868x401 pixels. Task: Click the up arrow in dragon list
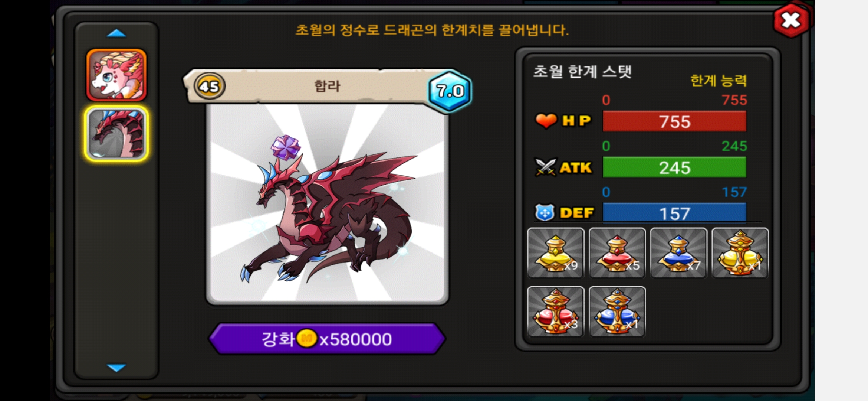[x=116, y=33]
